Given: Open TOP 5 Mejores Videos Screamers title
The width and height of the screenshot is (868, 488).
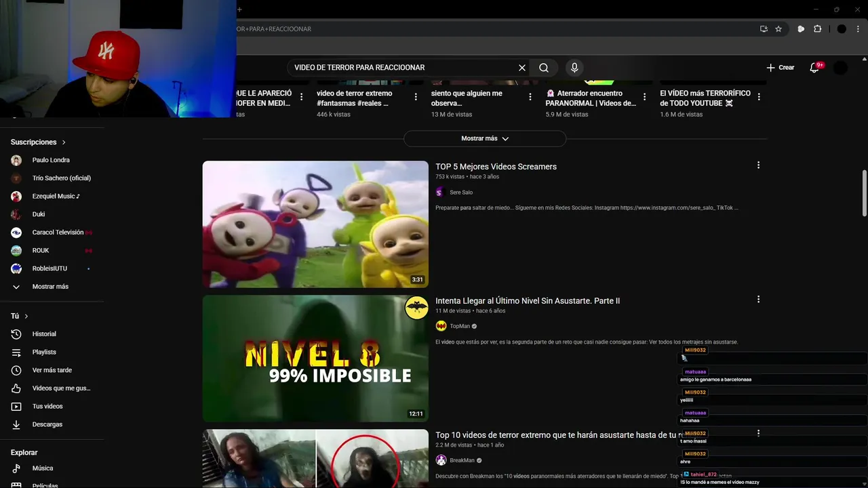Looking at the screenshot, I should pos(496,167).
